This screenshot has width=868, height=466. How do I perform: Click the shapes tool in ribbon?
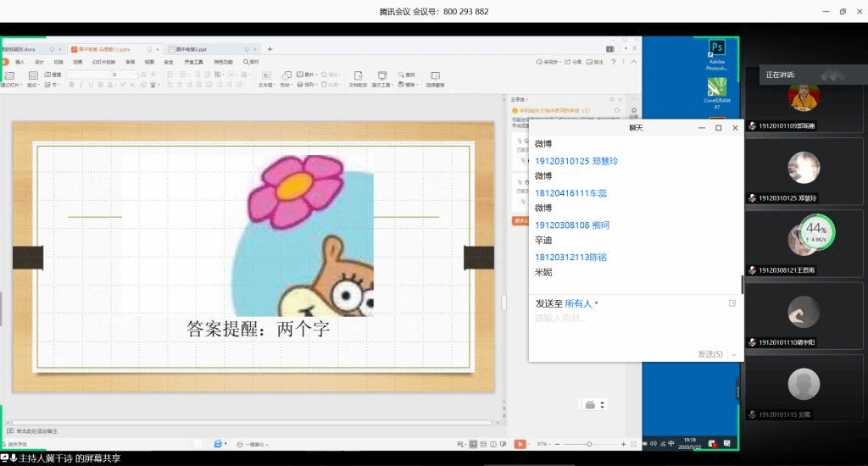[x=287, y=76]
